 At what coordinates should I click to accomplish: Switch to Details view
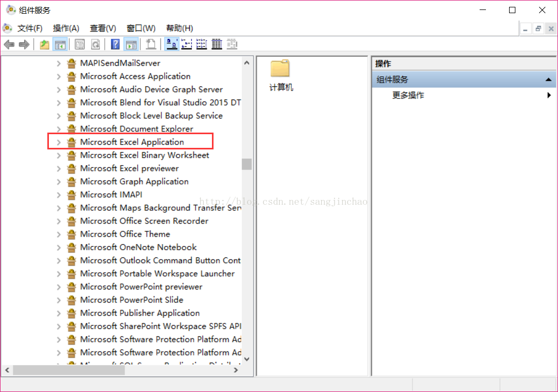click(216, 44)
